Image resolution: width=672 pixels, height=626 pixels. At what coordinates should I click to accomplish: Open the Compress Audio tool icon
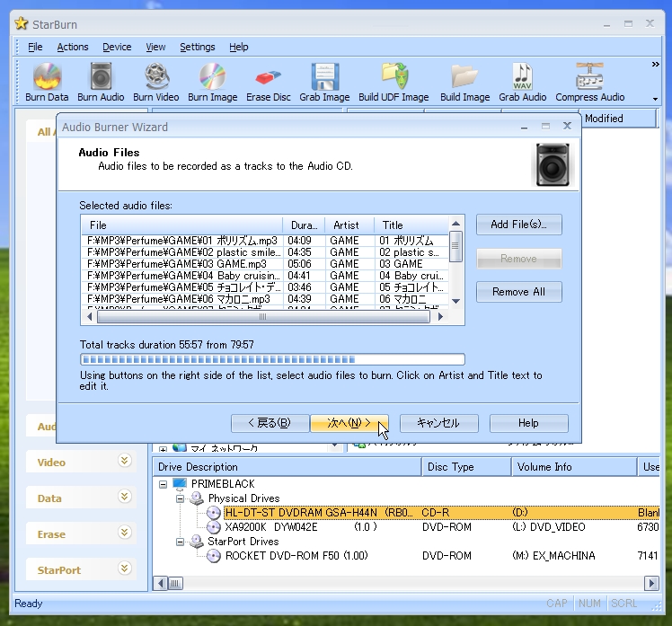point(589,76)
